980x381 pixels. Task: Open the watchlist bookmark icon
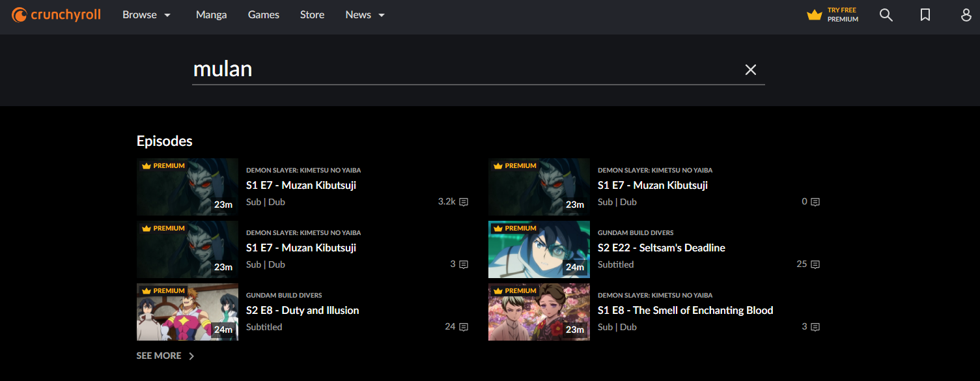coord(925,15)
